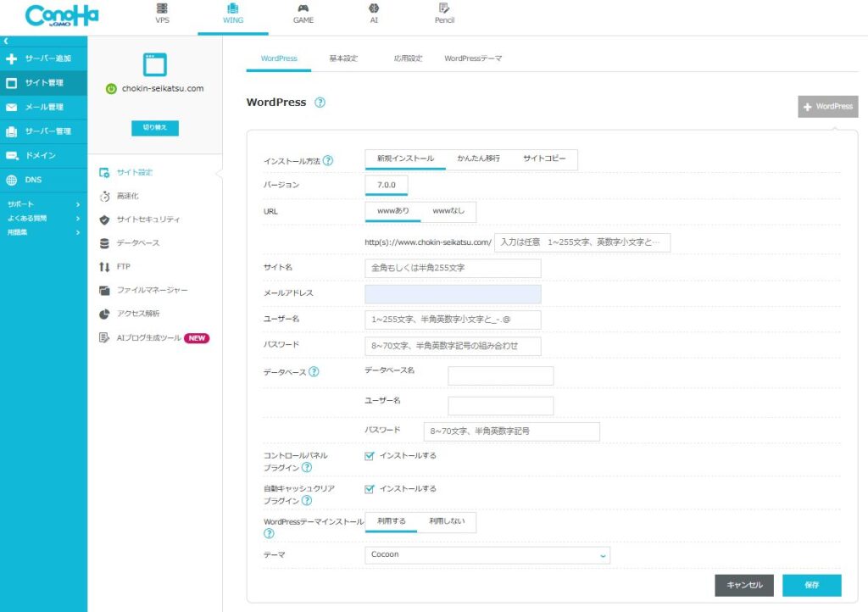Screen dimensions: 868x612
Task: Click the ファイルマネージャー folder icon
Action: click(104, 291)
